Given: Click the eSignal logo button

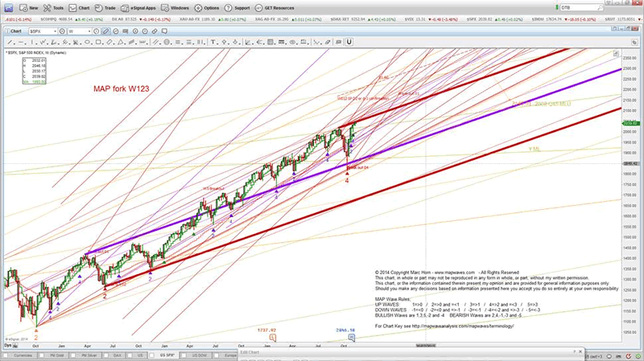Looking at the screenshot, I should pos(8,8).
